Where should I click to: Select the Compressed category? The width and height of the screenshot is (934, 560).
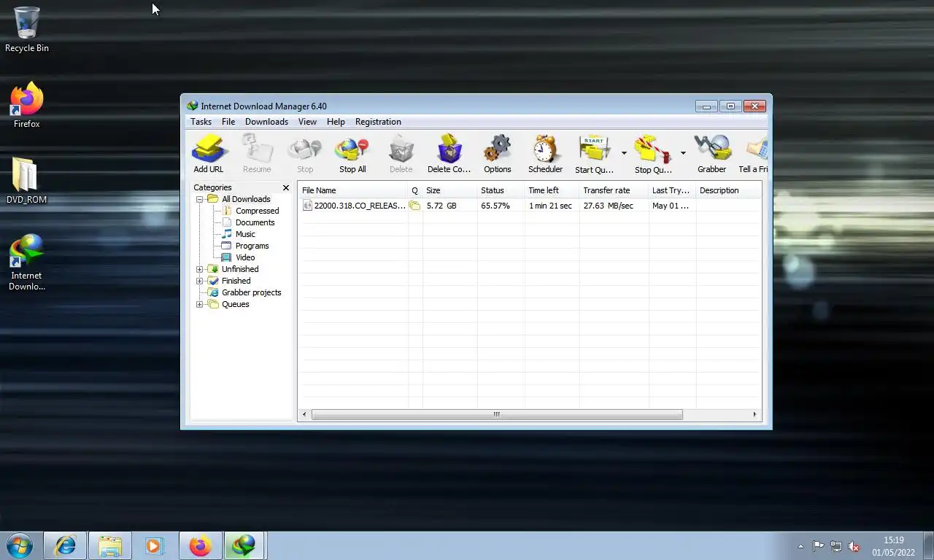point(257,211)
